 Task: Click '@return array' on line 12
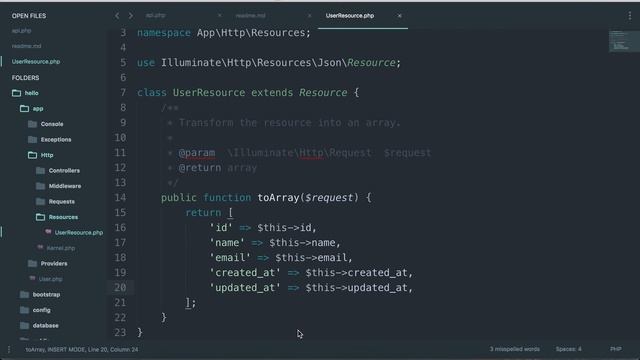click(x=218, y=168)
